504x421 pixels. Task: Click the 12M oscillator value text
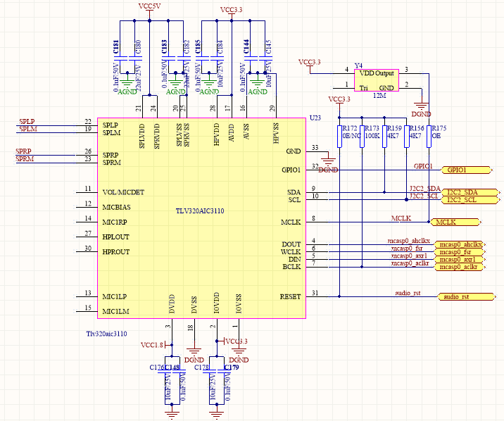379,96
